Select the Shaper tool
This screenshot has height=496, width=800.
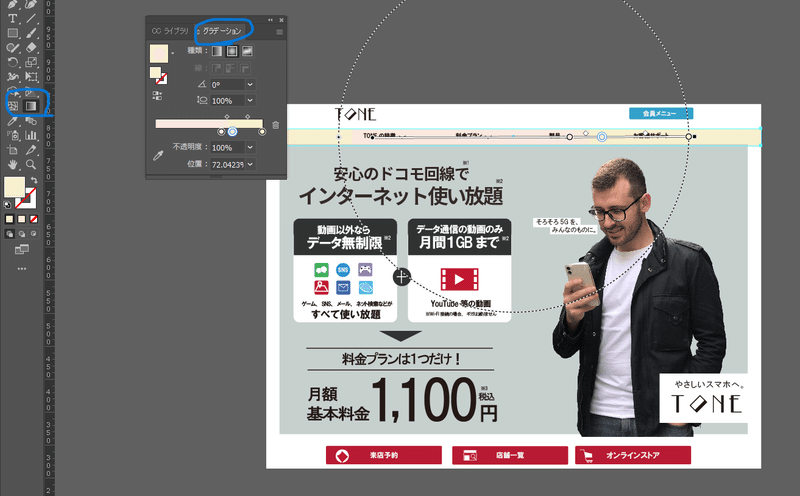[13, 48]
